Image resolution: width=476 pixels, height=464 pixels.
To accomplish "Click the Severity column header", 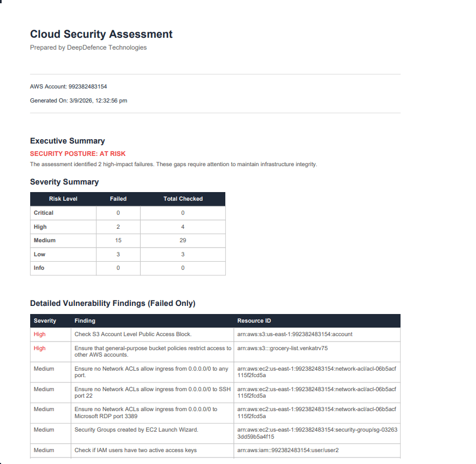I will click(x=45, y=321).
